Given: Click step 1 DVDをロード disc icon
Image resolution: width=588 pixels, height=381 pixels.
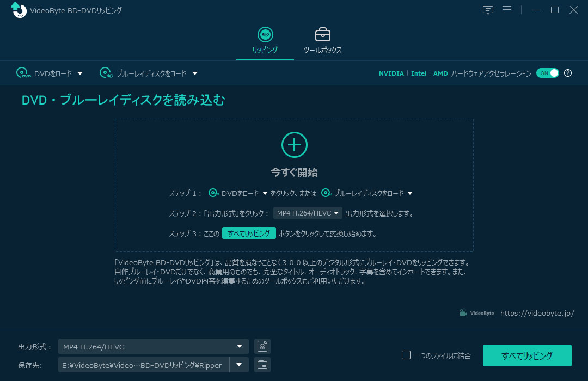Looking at the screenshot, I should (x=214, y=193).
